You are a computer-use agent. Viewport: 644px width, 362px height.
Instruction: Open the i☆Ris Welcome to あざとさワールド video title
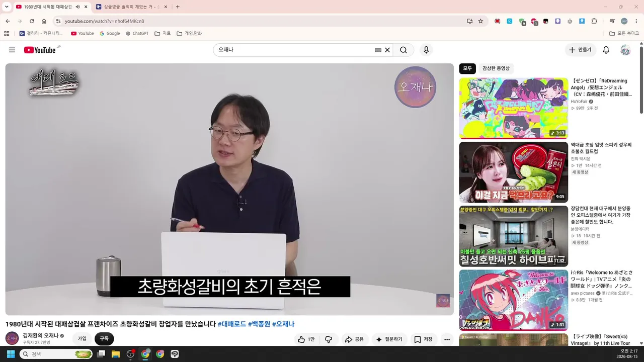pos(601,279)
